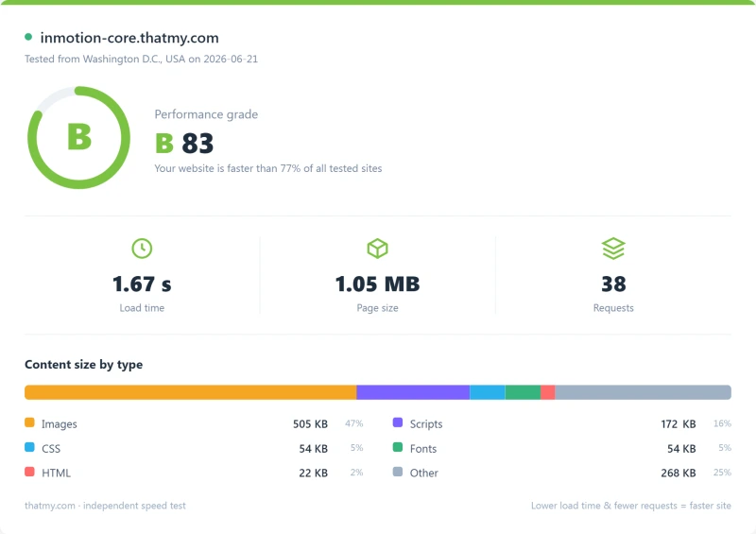This screenshot has height=534, width=756.
Task: Click the 'HTML' legend label
Action: (56, 473)
